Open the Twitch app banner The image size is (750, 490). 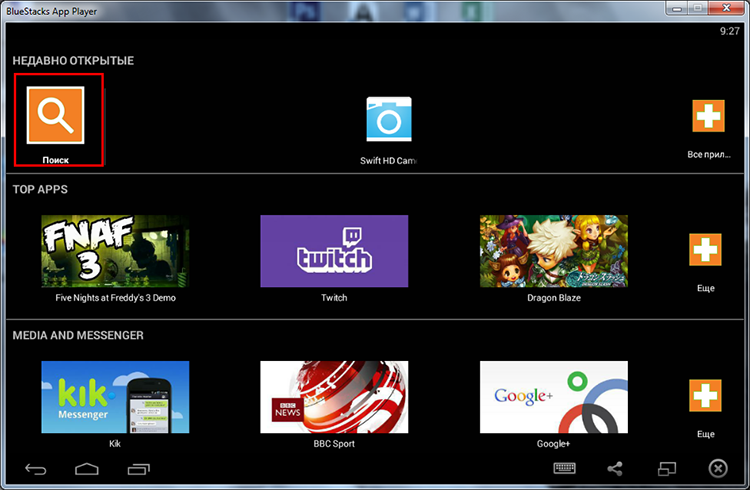(334, 251)
